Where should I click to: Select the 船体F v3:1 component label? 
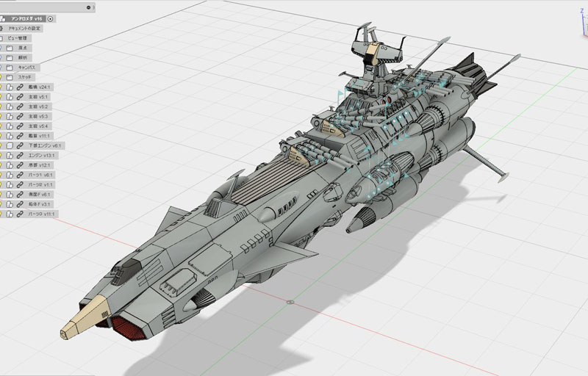point(40,204)
